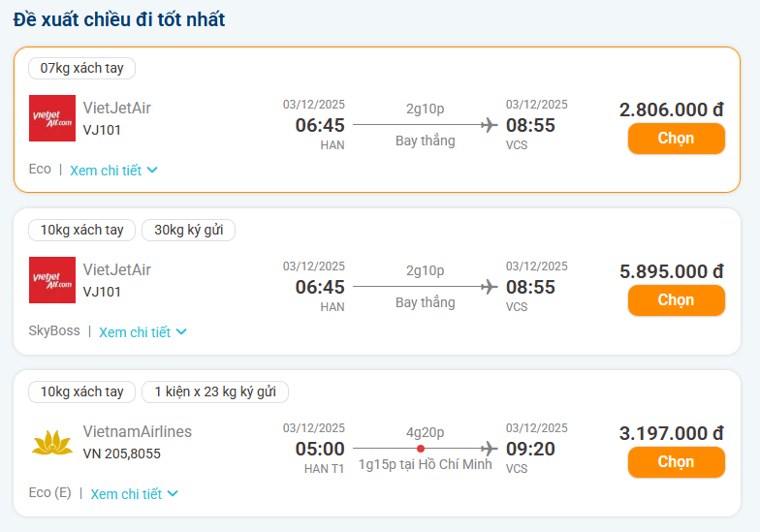The image size is (760, 532).
Task: Click red stopover dot for Hồ Chí Minh
Action: pos(421,449)
